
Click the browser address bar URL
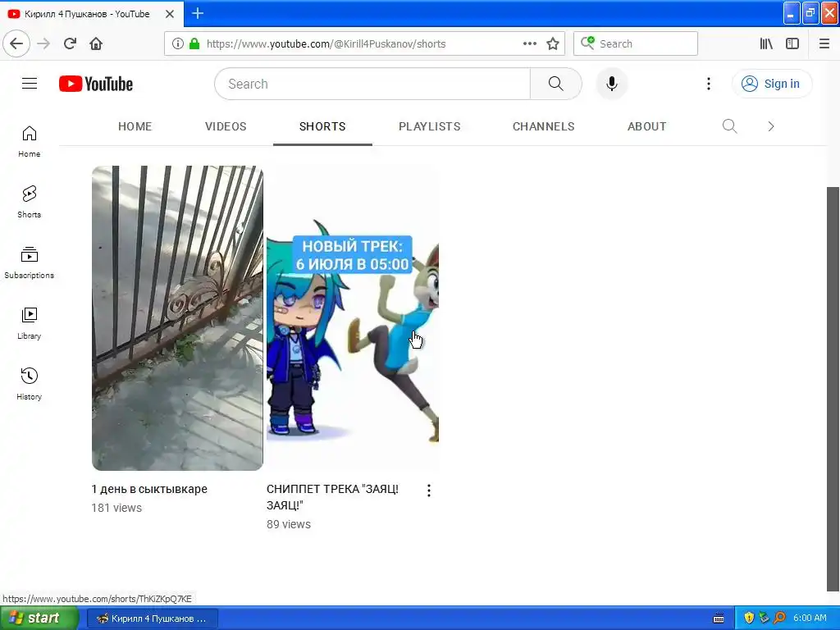click(x=326, y=44)
